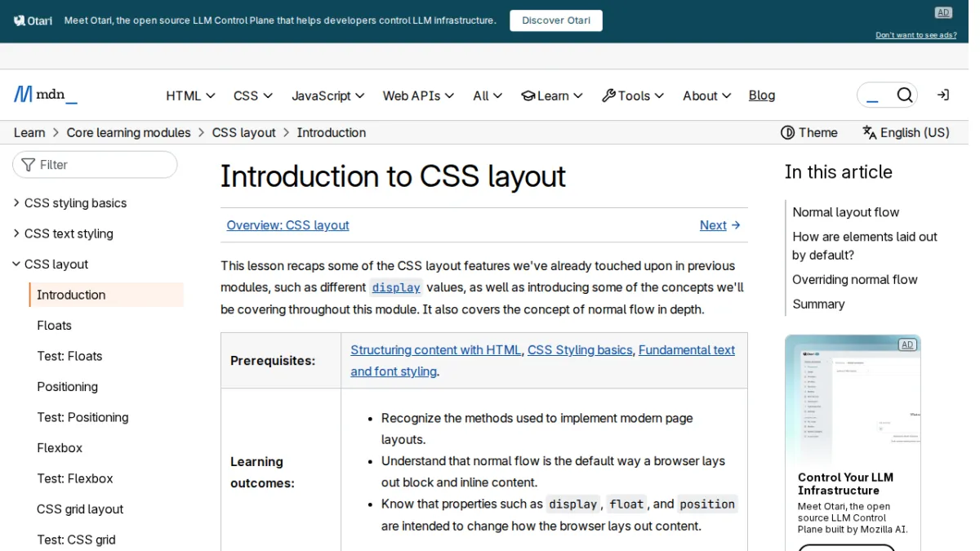Screen dimensions: 980x551
Task: Open CSS Styling basics prerequisite link
Action: [x=580, y=349]
